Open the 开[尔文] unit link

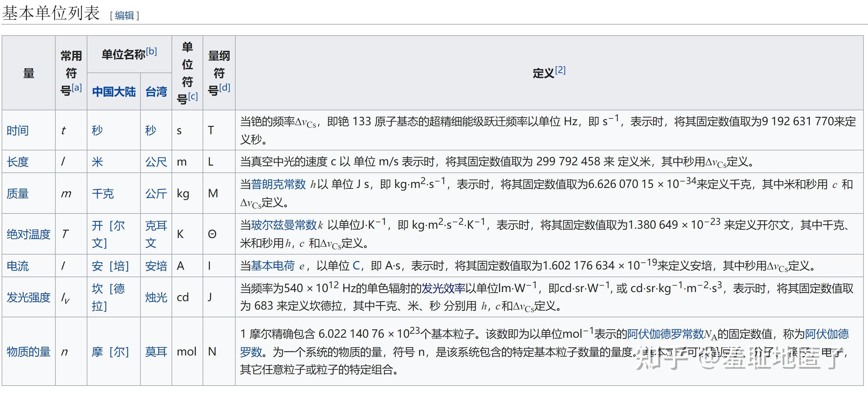pyautogui.click(x=108, y=234)
